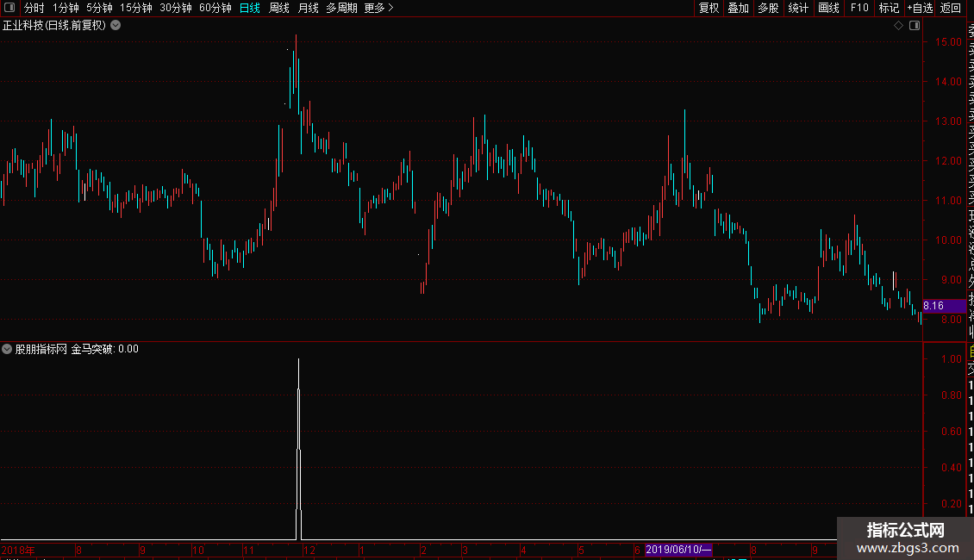Expand the 更多 > period menu

coord(379,8)
